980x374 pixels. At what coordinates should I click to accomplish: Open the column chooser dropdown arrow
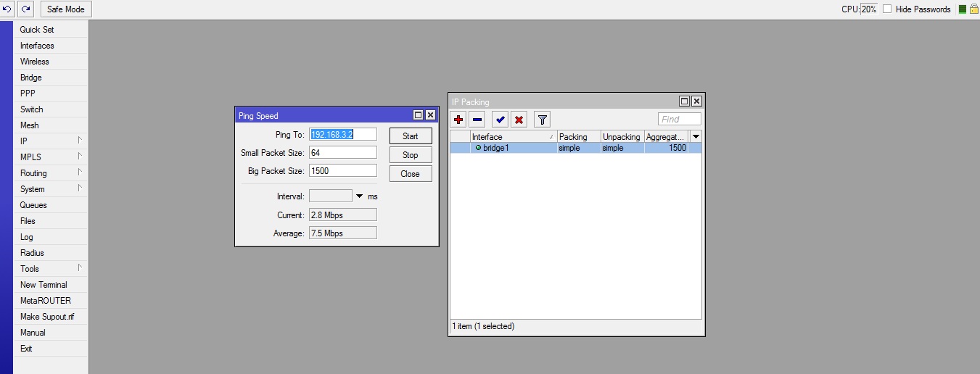[696, 137]
